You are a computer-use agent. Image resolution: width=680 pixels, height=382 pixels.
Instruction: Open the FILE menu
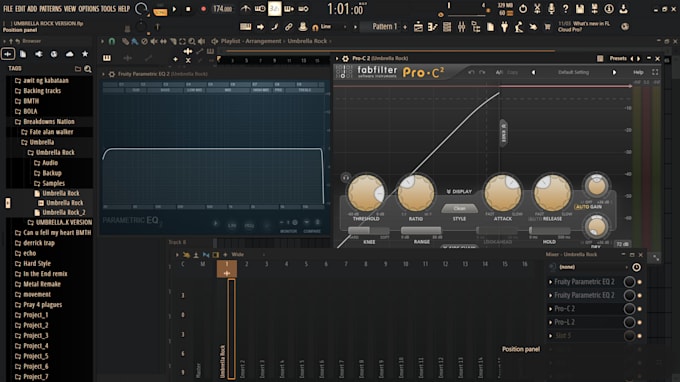pos(8,9)
